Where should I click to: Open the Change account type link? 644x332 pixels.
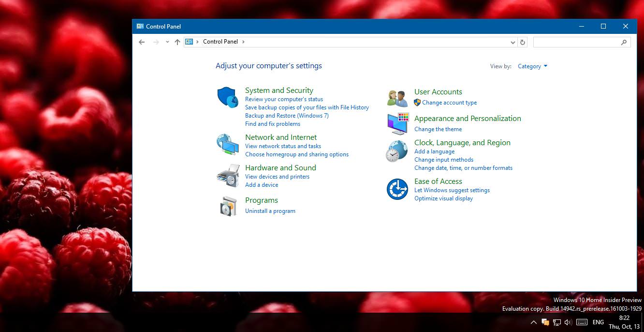coord(449,103)
